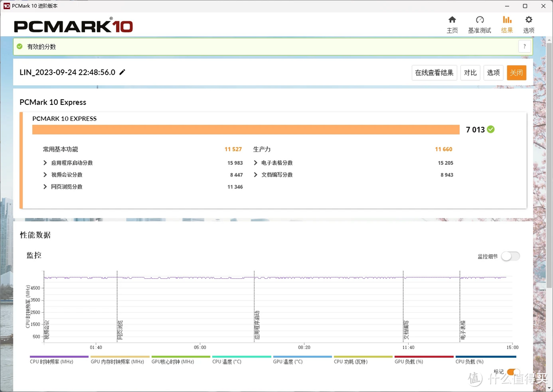Toggle the 监控细节 switch
553x392 pixels.
click(511, 256)
